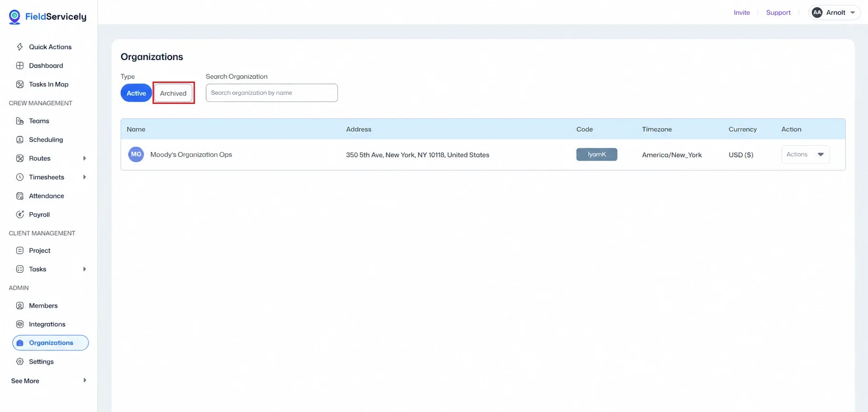Screen dimensions: 868x412
Task: Expand the Routes submenu arrow
Action: (x=84, y=158)
